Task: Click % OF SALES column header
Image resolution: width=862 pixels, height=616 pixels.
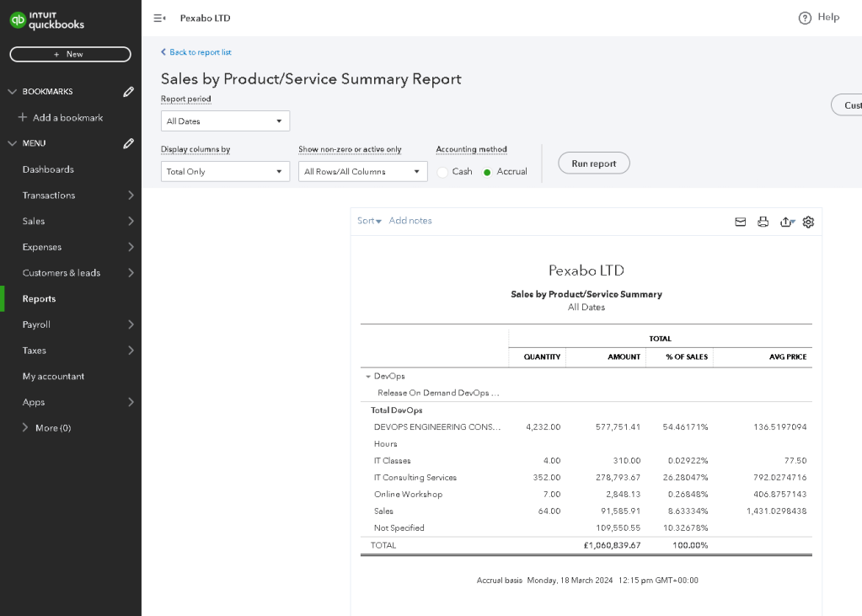Action: tap(687, 357)
